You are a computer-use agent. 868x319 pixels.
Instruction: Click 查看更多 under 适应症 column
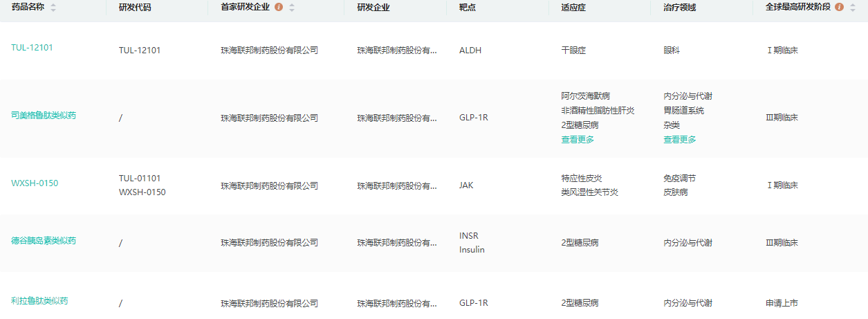pyautogui.click(x=578, y=139)
